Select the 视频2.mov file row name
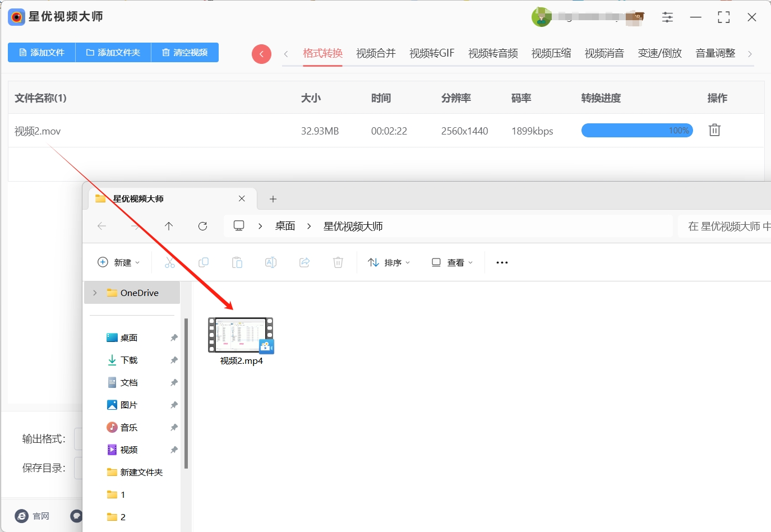This screenshot has height=532, width=771. coord(38,131)
